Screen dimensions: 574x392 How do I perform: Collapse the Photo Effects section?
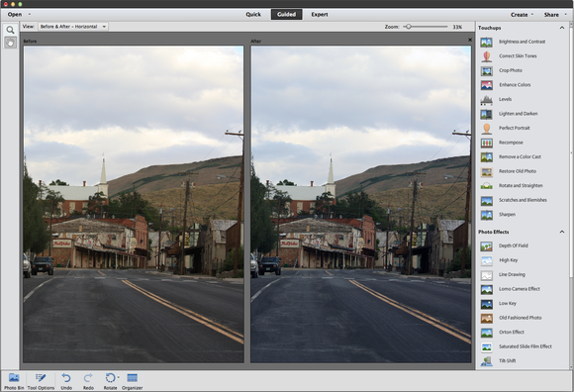[x=562, y=232]
